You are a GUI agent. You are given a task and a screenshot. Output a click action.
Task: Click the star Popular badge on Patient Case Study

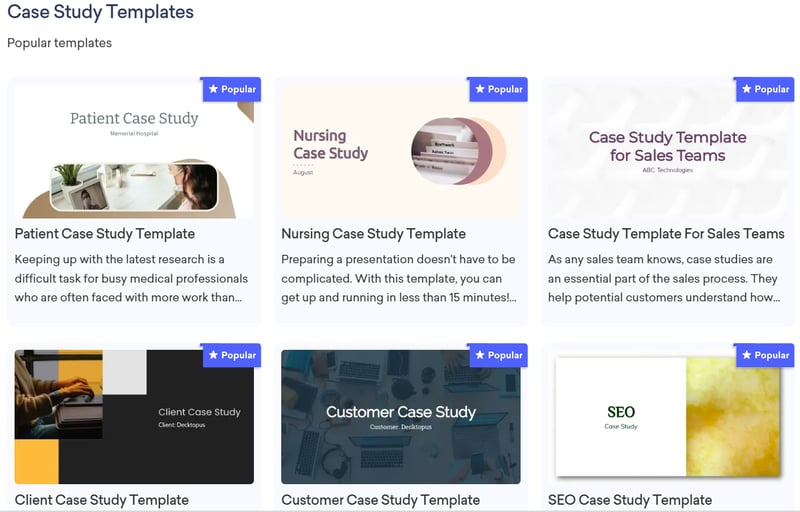click(232, 89)
